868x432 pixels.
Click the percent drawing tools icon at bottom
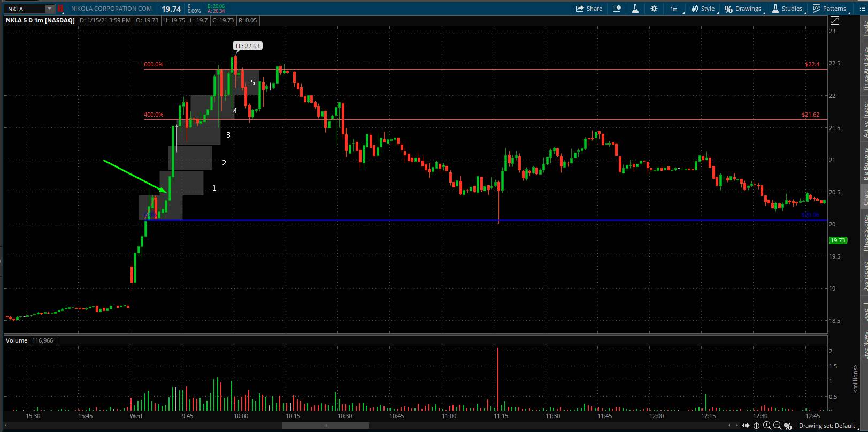pos(788,426)
